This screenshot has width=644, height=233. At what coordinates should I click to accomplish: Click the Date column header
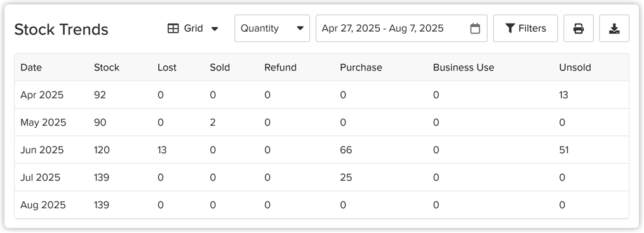31,67
